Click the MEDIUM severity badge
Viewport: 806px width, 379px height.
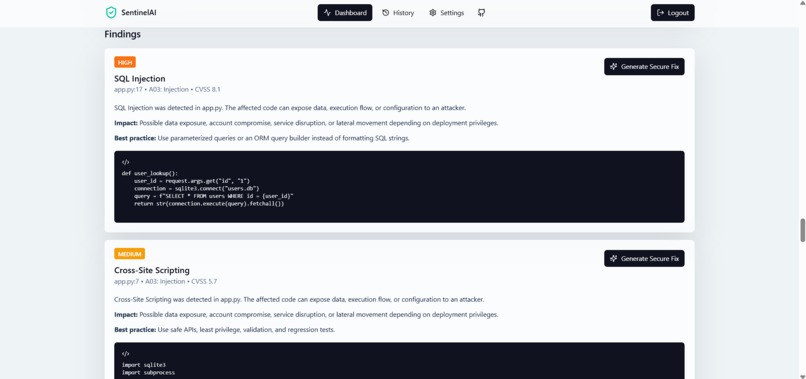[130, 254]
